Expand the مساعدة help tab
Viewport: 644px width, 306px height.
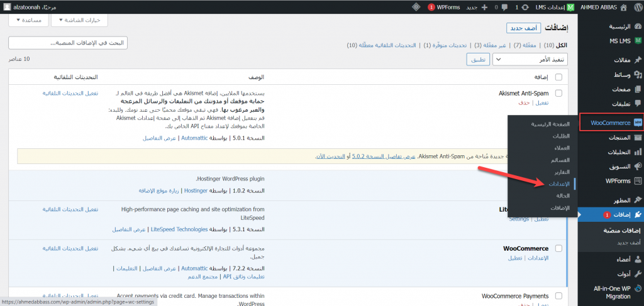pos(28,20)
